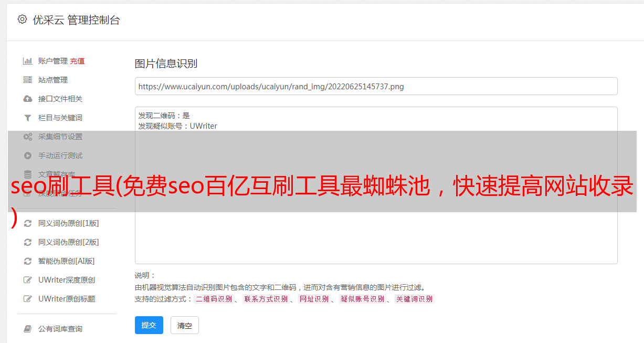This screenshot has height=343, width=644.
Task: Click the 二维码识别 tag
Action: click(x=214, y=299)
